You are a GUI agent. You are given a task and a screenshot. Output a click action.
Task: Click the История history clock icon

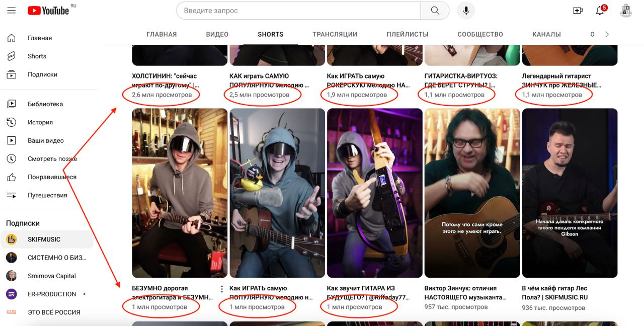(11, 122)
